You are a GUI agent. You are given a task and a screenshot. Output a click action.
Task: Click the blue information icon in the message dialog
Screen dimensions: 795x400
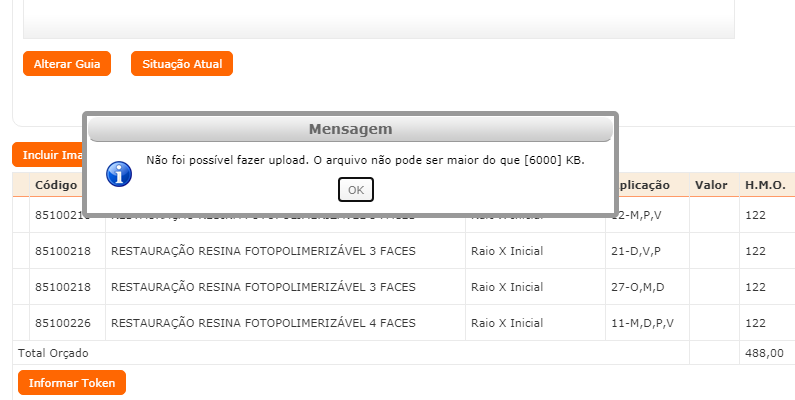120,172
